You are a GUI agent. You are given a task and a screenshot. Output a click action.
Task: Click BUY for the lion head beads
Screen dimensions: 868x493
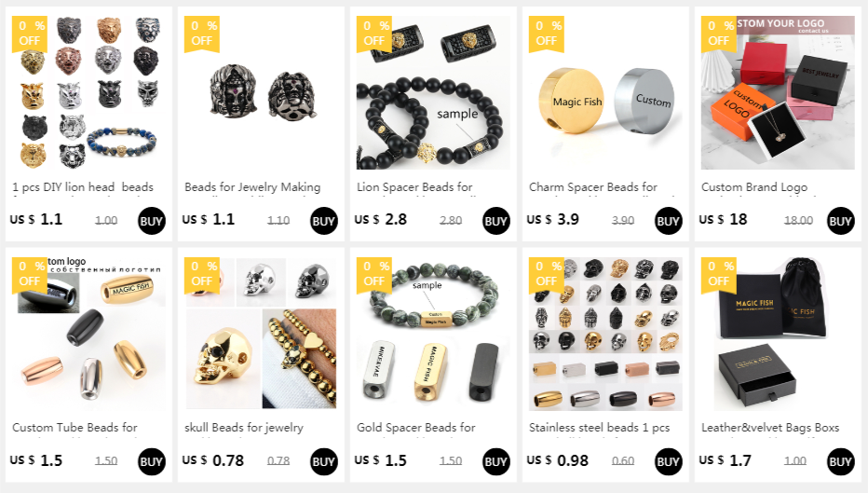(x=151, y=221)
